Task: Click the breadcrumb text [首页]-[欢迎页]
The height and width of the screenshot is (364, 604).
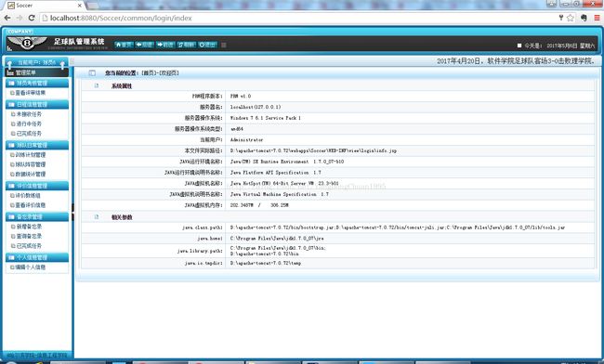Action: pos(160,72)
